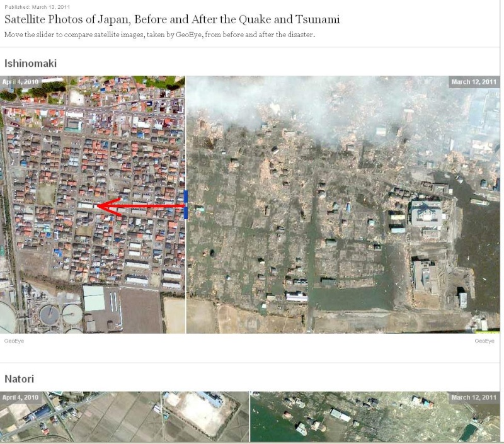Click the Ishinomaki section heading
The width and height of the screenshot is (504, 444).
(30, 63)
